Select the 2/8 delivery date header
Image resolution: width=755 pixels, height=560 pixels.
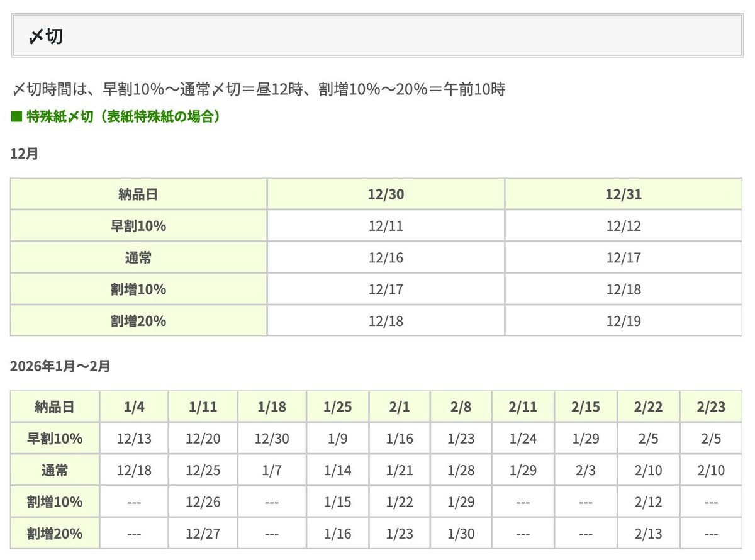pyautogui.click(x=461, y=407)
